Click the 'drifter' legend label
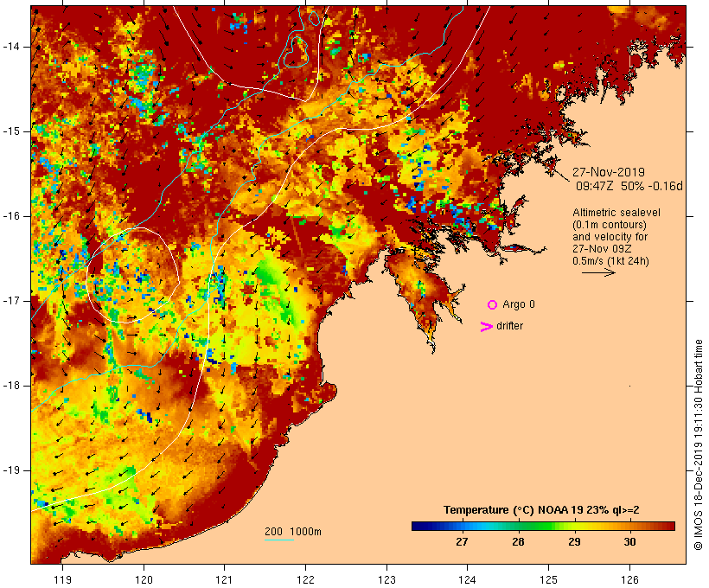The width and height of the screenshot is (709, 588). (509, 326)
